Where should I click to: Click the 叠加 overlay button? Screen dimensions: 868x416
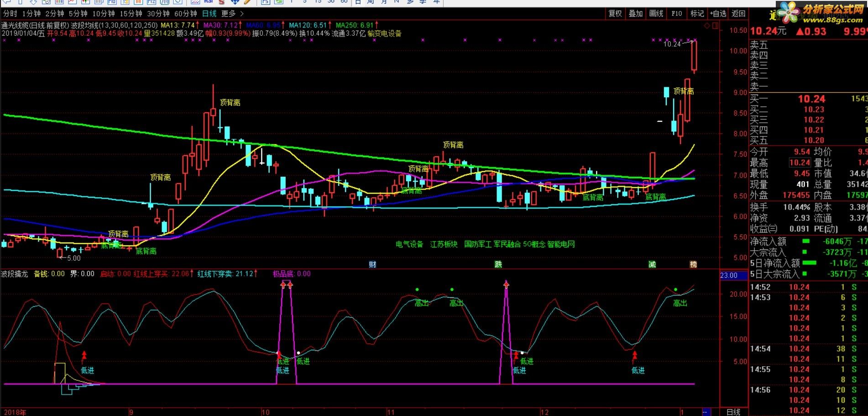click(636, 14)
